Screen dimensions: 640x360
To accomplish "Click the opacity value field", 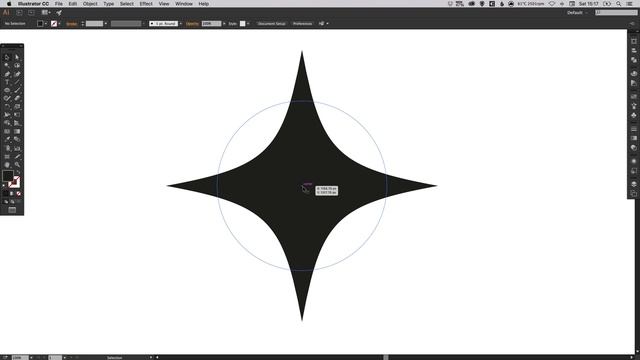I will 211,24.
